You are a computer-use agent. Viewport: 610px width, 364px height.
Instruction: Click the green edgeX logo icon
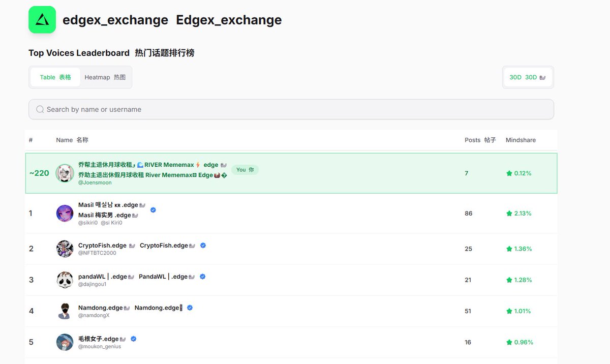[42, 20]
